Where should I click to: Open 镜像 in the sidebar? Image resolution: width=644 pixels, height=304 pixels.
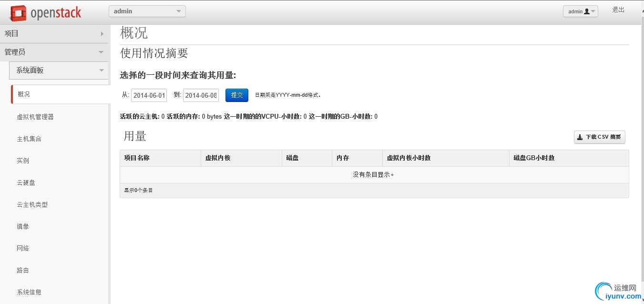pos(23,226)
